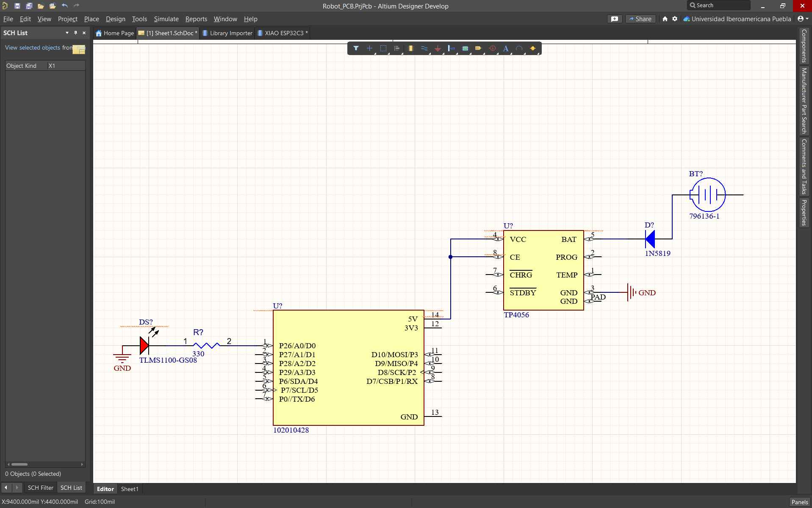Viewport: 812px width, 508px height.
Task: Select the filter tool in the Active Bar
Action: point(356,48)
